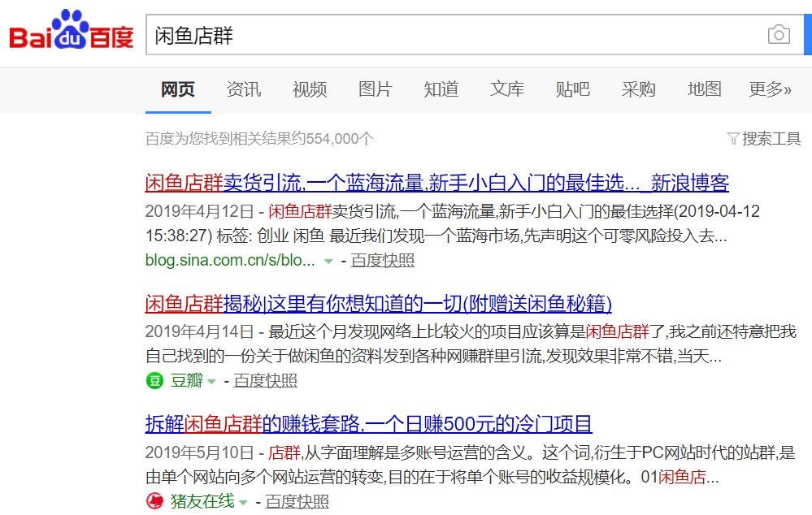Click the funnel icon beside 搜索工具
This screenshot has width=812, height=515.
coord(733,139)
